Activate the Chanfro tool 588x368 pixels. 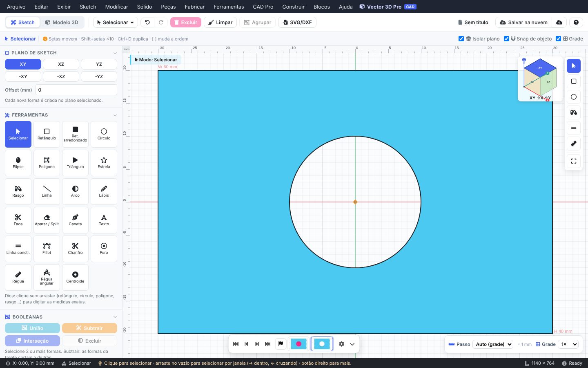coord(75,249)
